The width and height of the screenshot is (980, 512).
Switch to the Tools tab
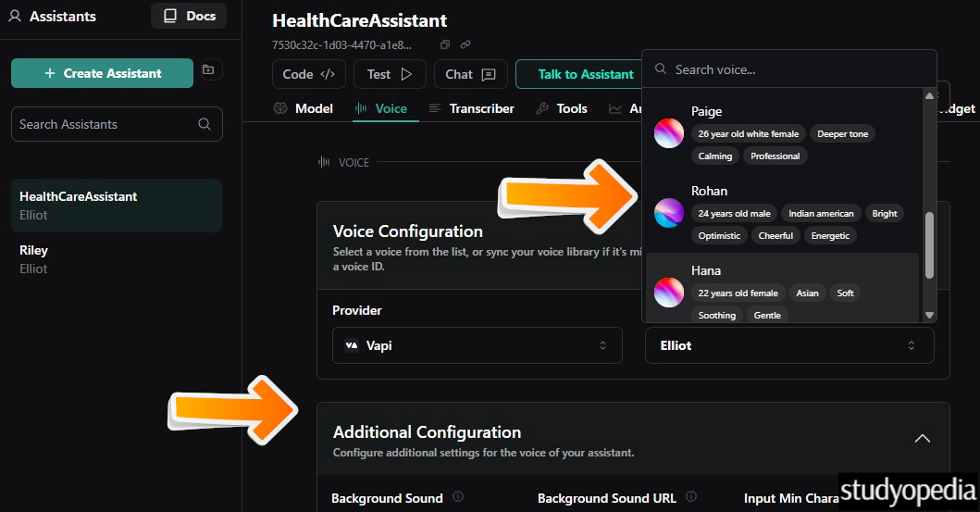coord(562,108)
